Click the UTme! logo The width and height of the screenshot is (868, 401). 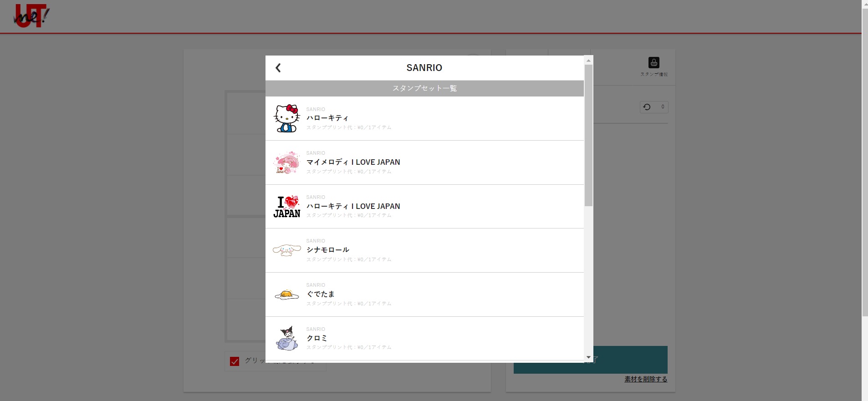tap(31, 16)
